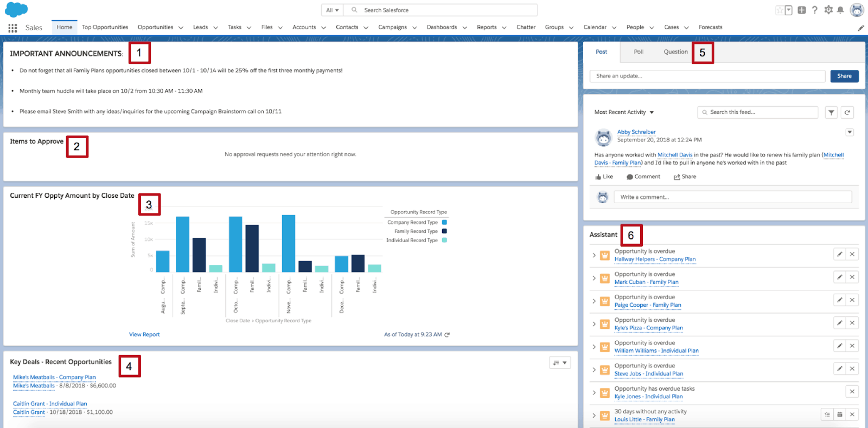
Task: Share Abby Schreiber's post
Action: tap(685, 177)
